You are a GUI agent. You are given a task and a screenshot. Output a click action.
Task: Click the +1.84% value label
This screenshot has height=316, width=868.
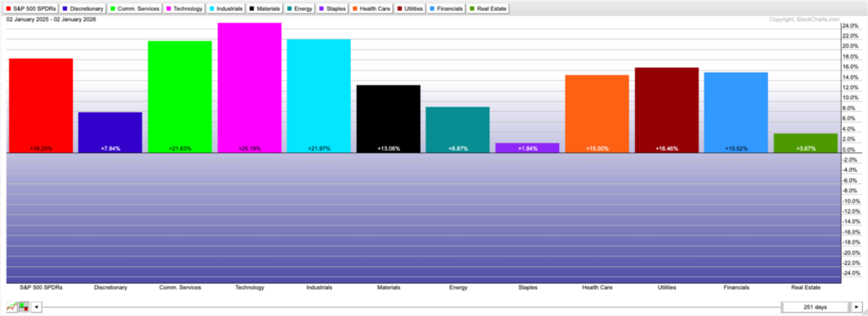click(x=527, y=149)
